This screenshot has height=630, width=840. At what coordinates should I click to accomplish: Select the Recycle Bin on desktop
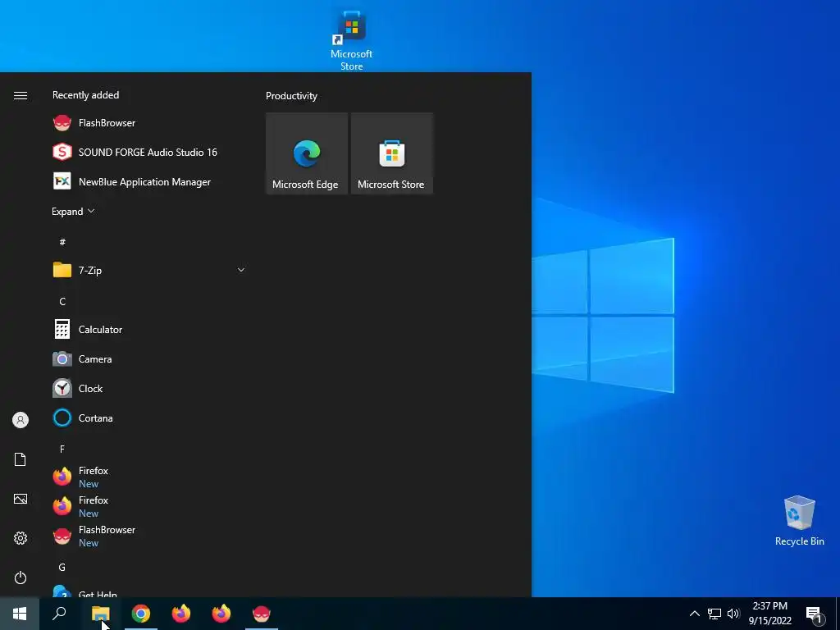[x=799, y=521]
